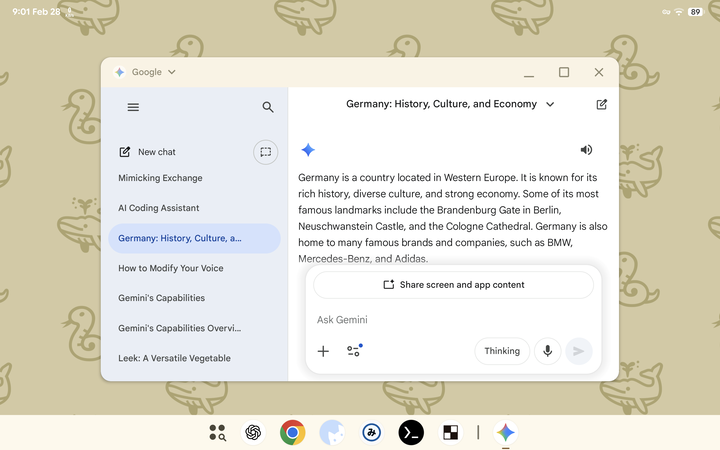The height and width of the screenshot is (450, 720).
Task: Open the Thinking model selector
Action: [502, 351]
